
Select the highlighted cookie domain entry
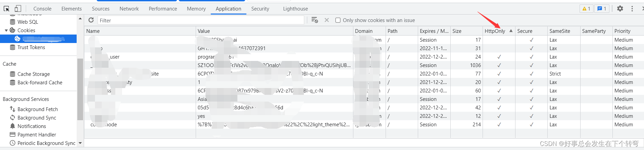(x=38, y=39)
